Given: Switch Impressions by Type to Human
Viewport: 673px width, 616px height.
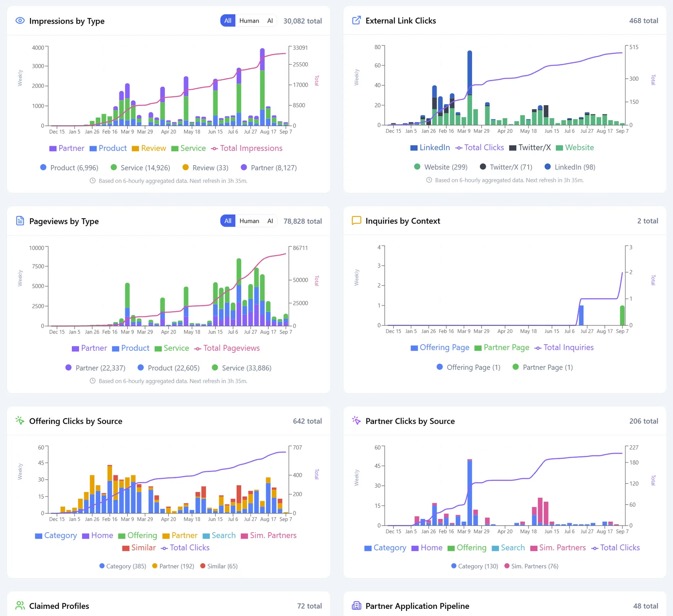Looking at the screenshot, I should [249, 21].
